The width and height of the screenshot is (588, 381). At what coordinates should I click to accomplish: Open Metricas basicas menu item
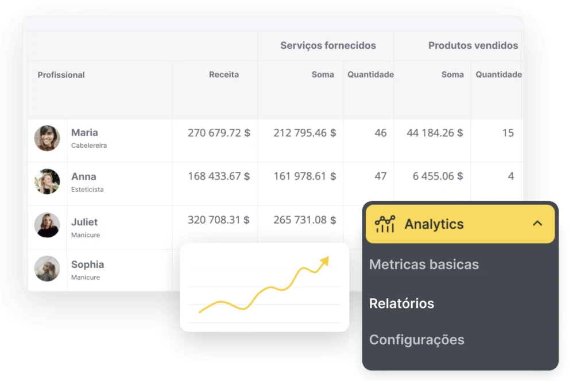click(x=424, y=264)
